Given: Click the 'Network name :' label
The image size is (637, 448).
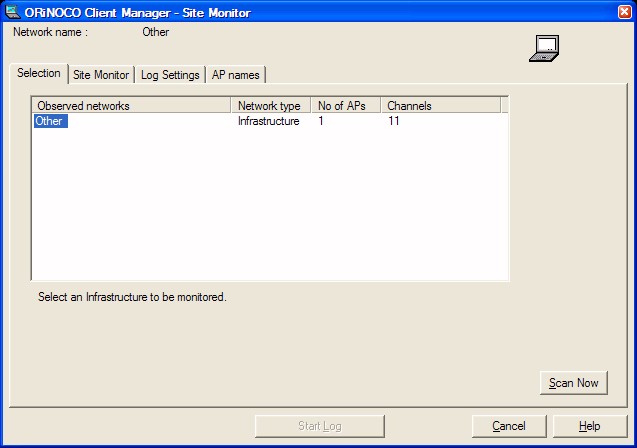Looking at the screenshot, I should tap(50, 32).
